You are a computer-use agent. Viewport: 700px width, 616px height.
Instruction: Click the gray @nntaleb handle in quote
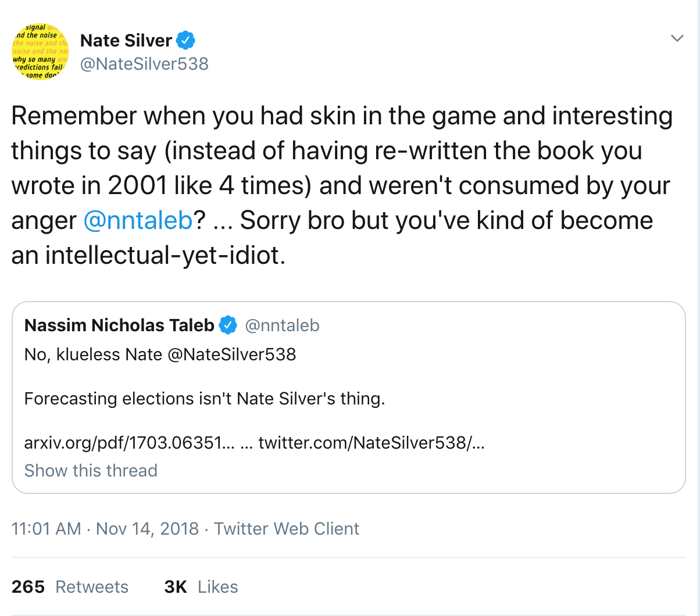pyautogui.click(x=282, y=325)
